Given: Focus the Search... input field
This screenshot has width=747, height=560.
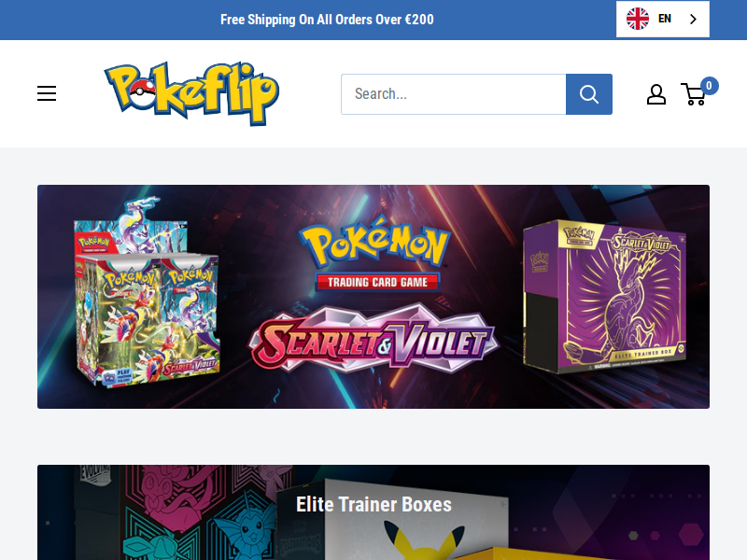Looking at the screenshot, I should tap(454, 94).
